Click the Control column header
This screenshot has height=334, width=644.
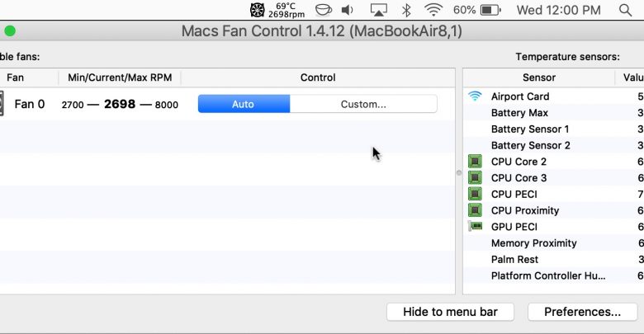click(x=318, y=78)
